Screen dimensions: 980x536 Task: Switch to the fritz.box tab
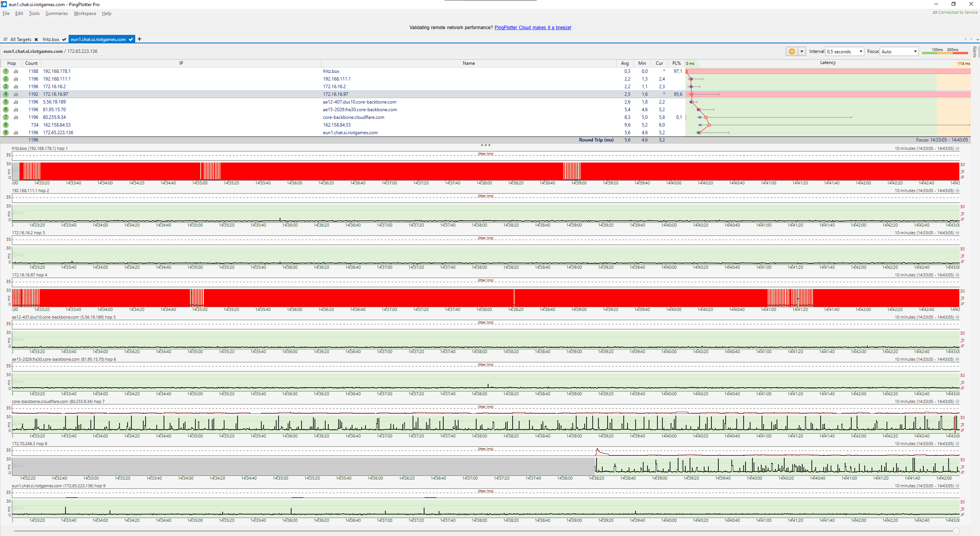pyautogui.click(x=51, y=39)
